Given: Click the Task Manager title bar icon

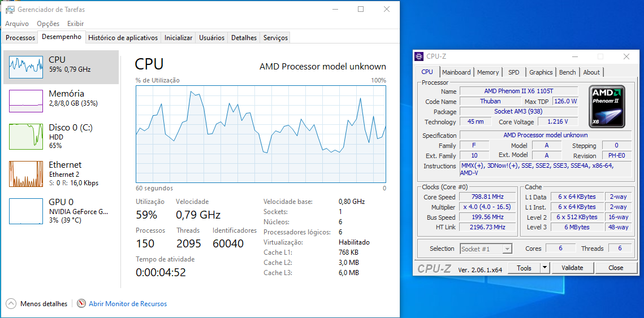Looking at the screenshot, I should tap(10, 9).
